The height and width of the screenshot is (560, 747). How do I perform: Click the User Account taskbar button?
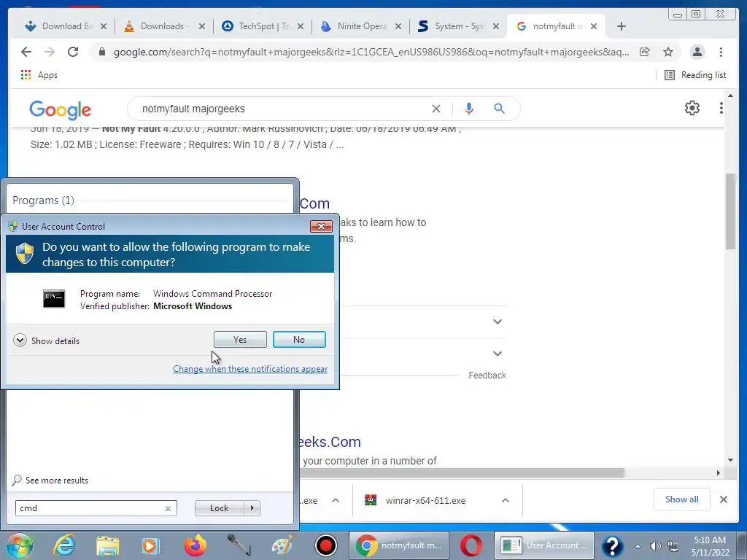pyautogui.click(x=544, y=545)
